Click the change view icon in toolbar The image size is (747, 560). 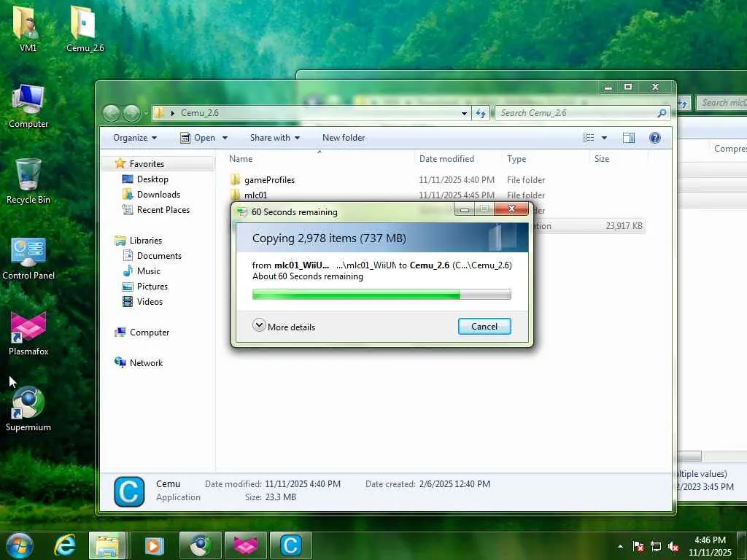point(589,138)
